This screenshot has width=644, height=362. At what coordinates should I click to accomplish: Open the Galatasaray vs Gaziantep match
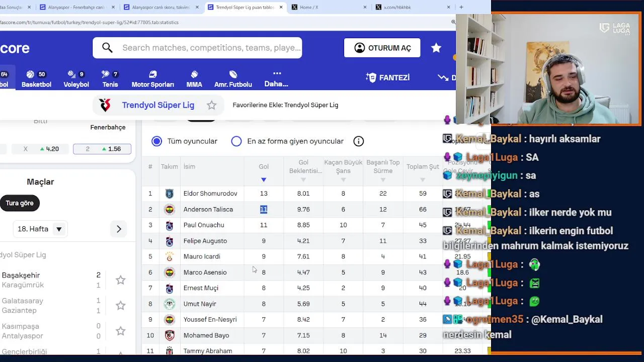(x=50, y=306)
